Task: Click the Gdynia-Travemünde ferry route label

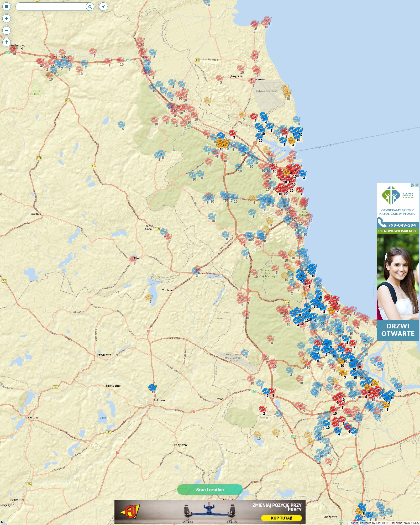Action: click(327, 145)
